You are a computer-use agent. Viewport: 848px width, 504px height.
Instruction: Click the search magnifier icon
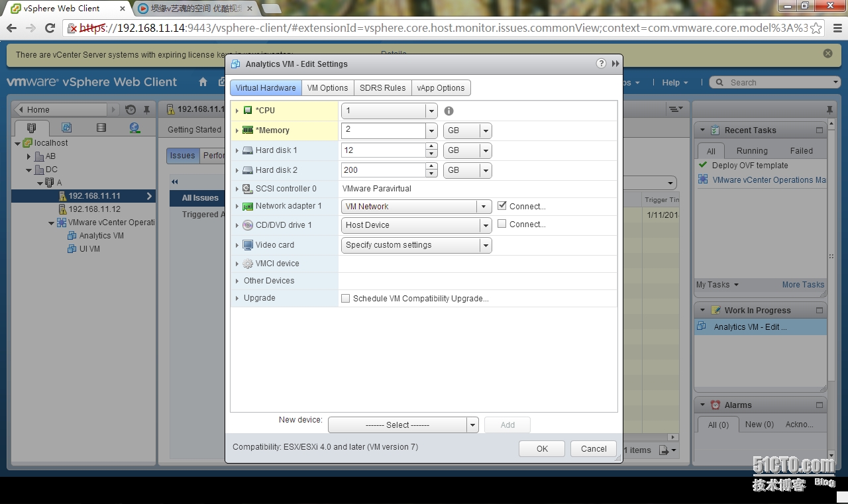coord(719,83)
